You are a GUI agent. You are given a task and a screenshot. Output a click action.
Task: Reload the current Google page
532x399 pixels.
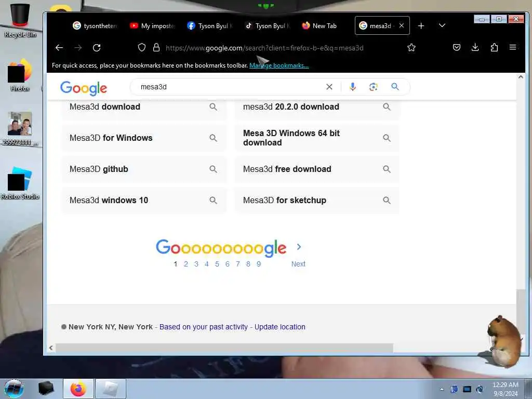97,47
